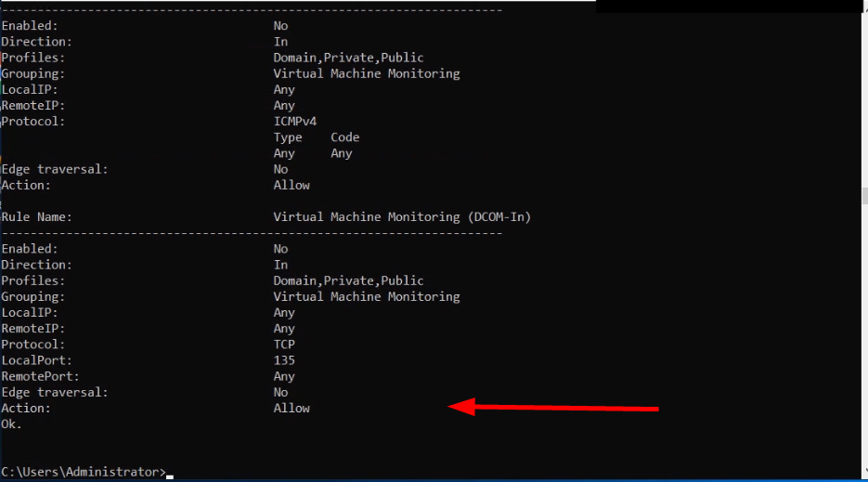
Task: Click the 'Edge traversal:' label in the ICMPv4 rule
Action: 54,170
